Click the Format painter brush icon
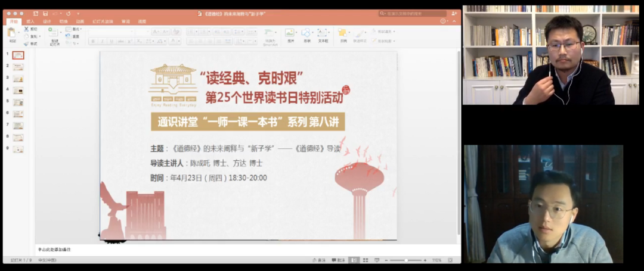Viewport: 644px width, 271px height. 26,43
